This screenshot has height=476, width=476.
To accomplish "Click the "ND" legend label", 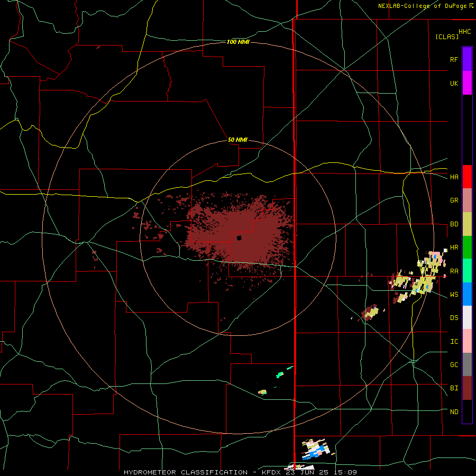I will (454, 412).
